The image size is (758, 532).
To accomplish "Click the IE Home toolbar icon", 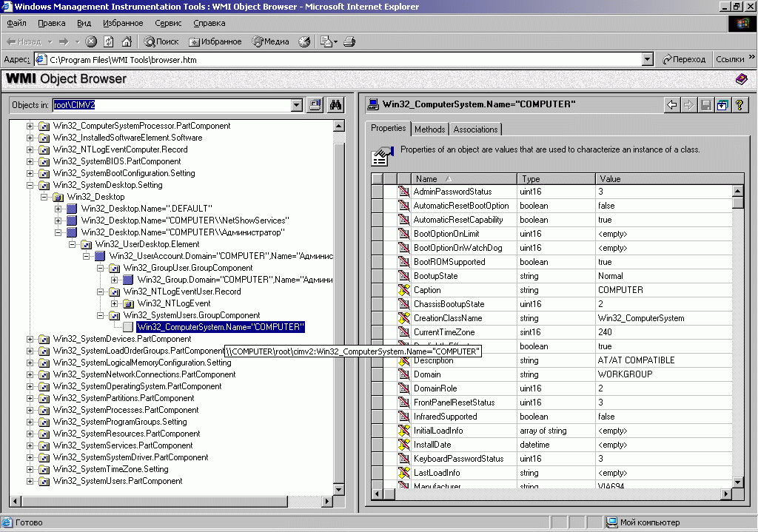I will coord(127,41).
